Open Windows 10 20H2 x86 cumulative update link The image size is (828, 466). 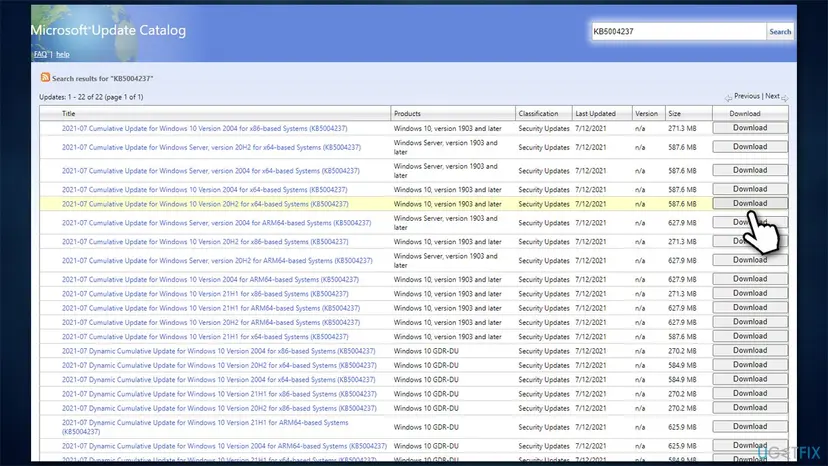pyautogui.click(x=205, y=242)
